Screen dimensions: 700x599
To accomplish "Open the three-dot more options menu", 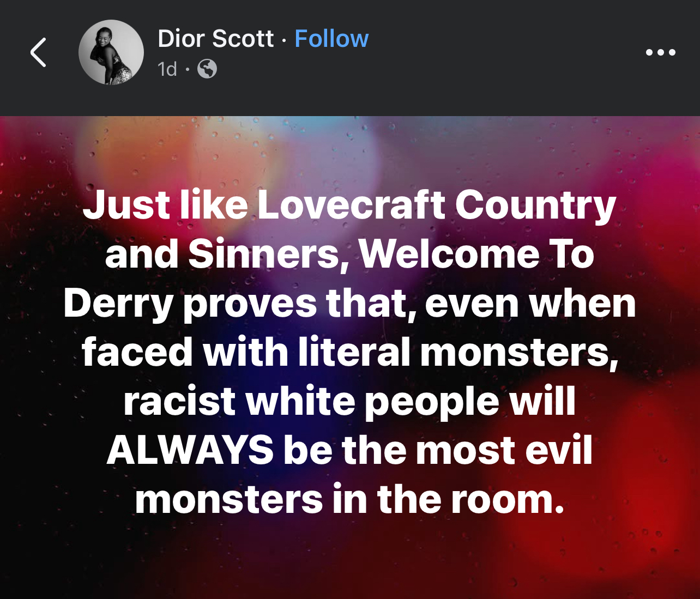I will [660, 52].
